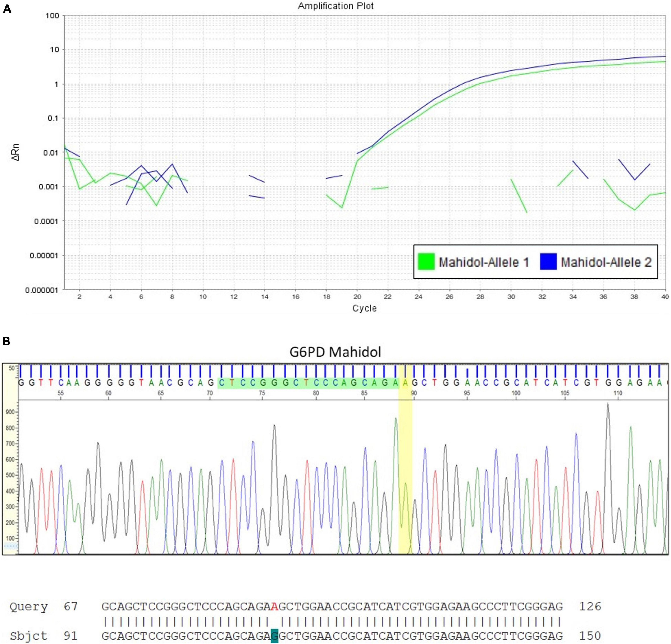Click the x-axis cycle tick 10
Screen dimensions: 671x644
(203, 297)
